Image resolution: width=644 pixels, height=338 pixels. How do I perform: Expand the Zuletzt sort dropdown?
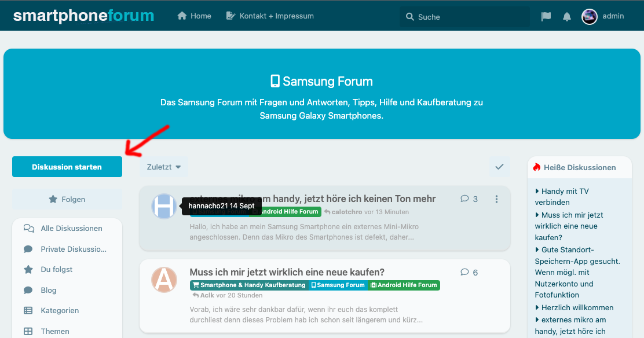click(163, 167)
